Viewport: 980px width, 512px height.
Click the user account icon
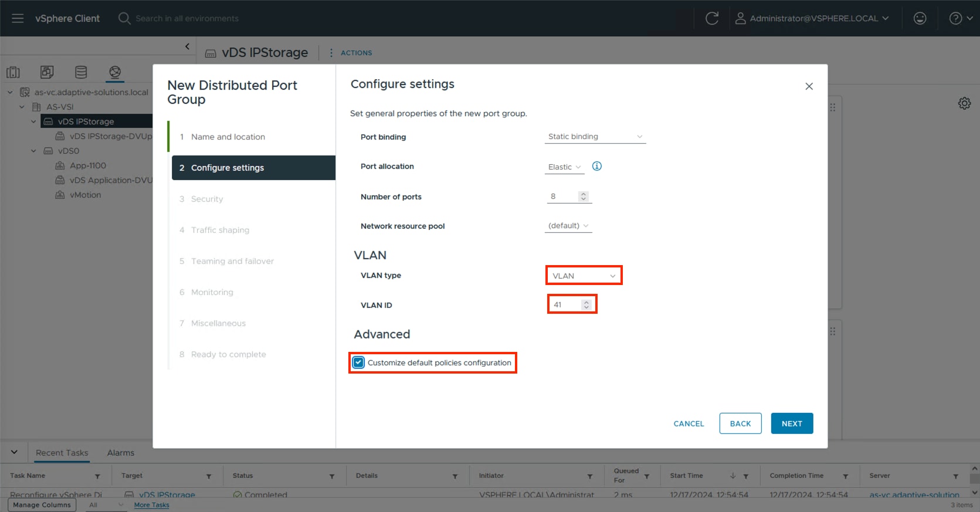pyautogui.click(x=740, y=18)
